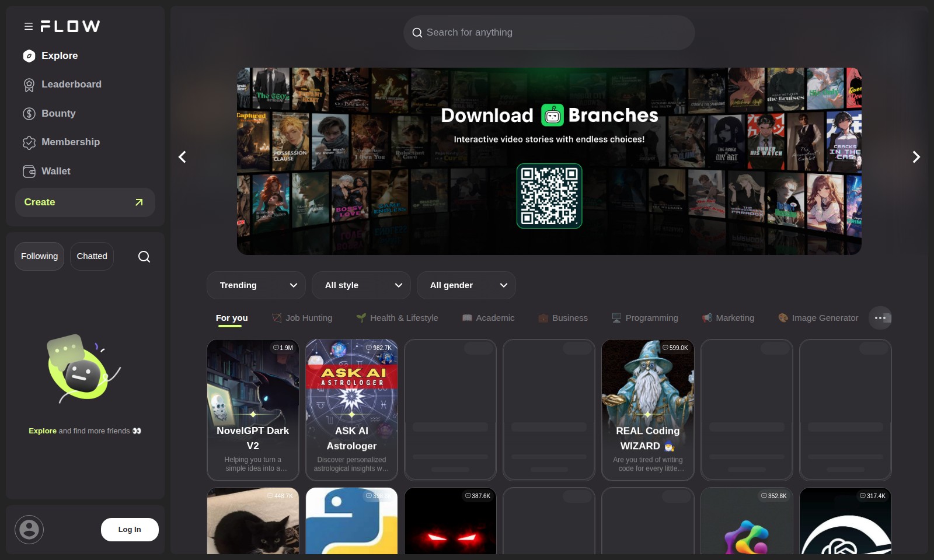Go to next banner slide
The image size is (934, 560).
[x=916, y=157]
